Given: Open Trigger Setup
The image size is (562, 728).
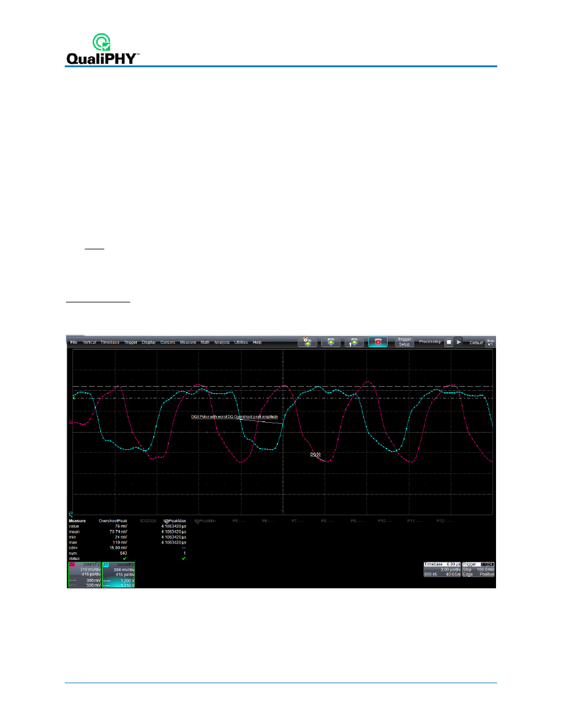Looking at the screenshot, I should tap(404, 342).
